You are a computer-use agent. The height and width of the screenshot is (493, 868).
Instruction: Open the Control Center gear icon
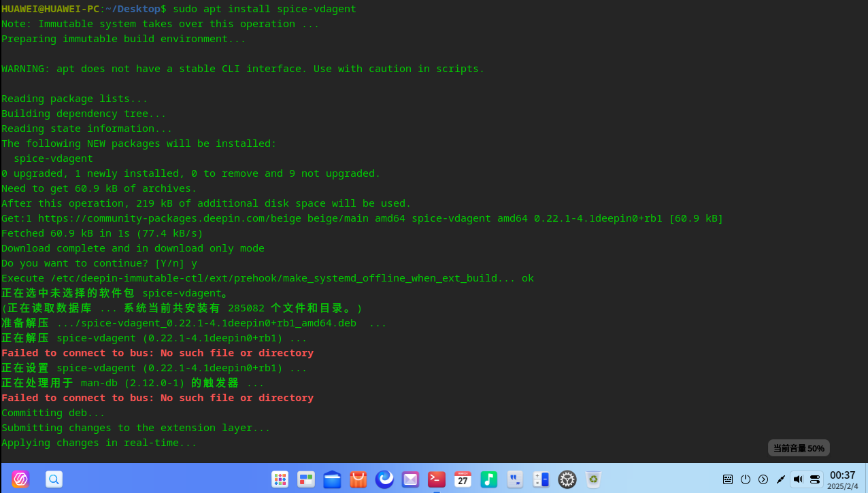[x=567, y=479]
